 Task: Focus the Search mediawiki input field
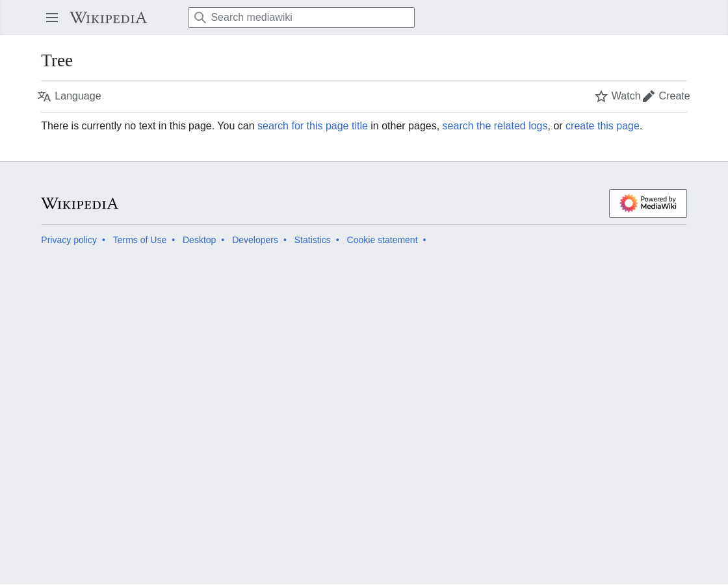[301, 18]
